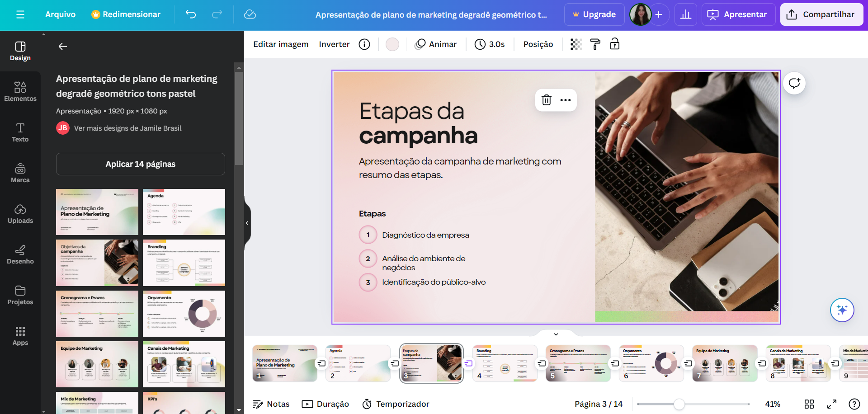
Task: Select the Branding template thumbnail in panel
Action: click(184, 263)
